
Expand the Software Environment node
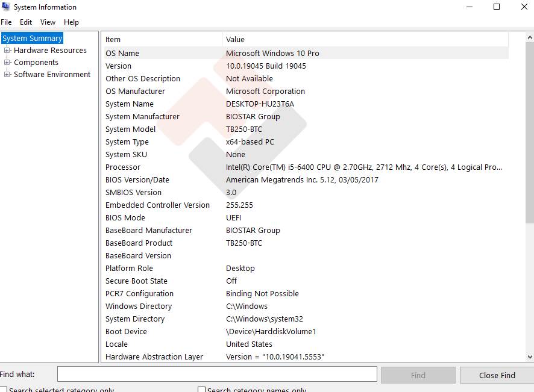coord(7,75)
